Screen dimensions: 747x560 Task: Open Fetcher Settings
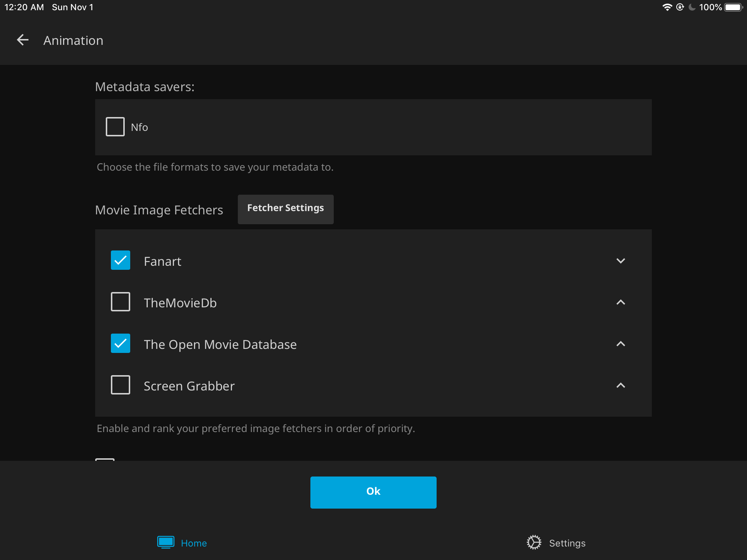click(286, 209)
